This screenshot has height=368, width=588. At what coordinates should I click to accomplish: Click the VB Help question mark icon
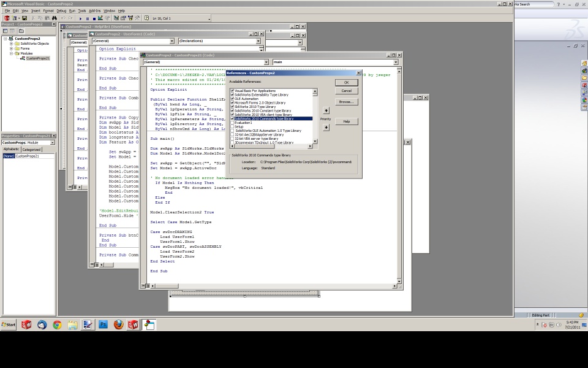[146, 18]
